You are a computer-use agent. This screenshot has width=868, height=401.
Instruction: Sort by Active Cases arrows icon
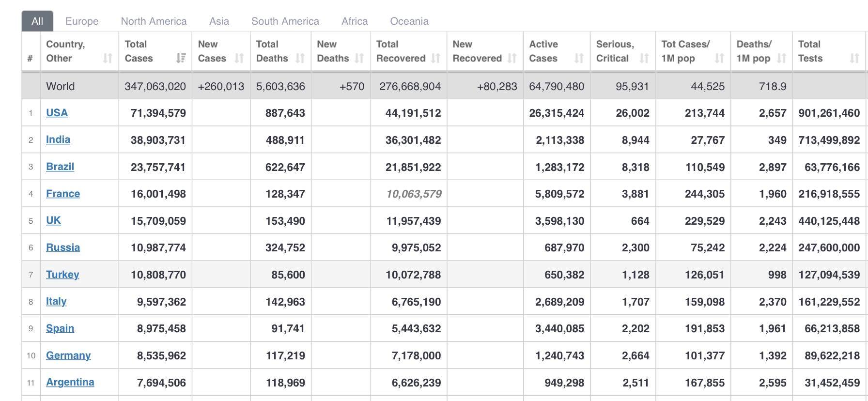pyautogui.click(x=579, y=58)
